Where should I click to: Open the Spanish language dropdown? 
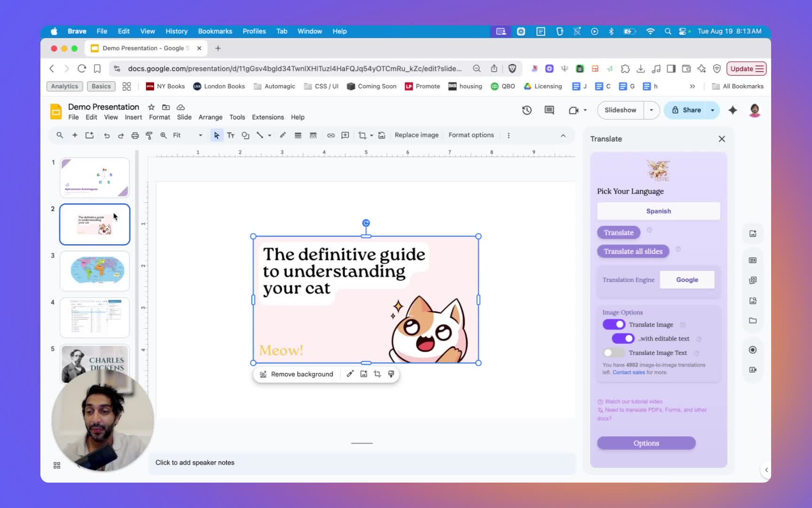click(x=658, y=211)
